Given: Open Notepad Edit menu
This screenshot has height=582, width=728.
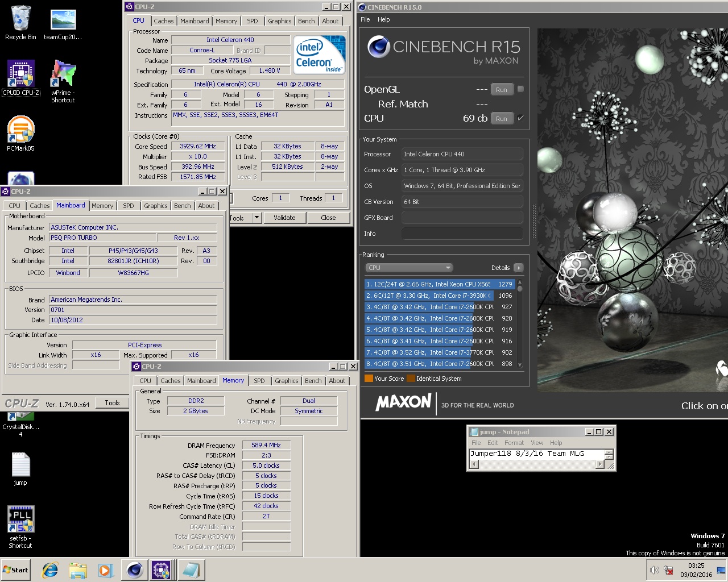Looking at the screenshot, I should pos(493,443).
